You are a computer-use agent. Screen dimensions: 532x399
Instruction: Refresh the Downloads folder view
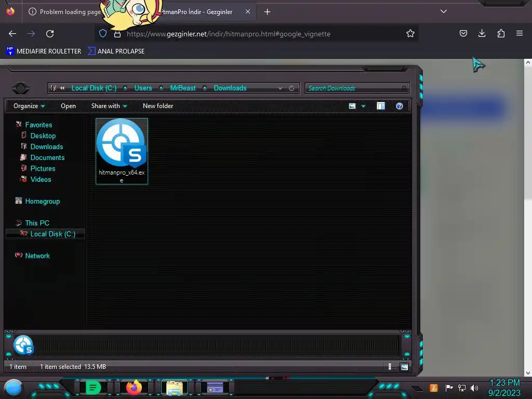point(291,88)
